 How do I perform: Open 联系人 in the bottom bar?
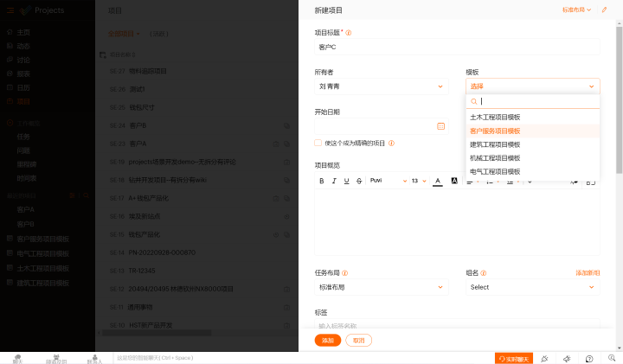(x=94, y=359)
